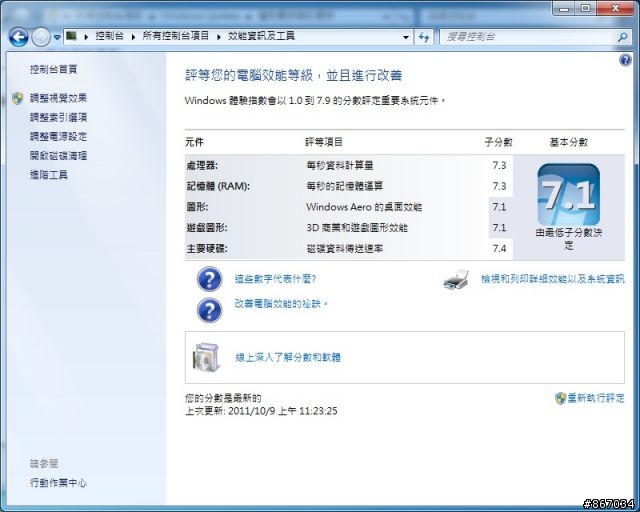
Task: Open 改善電腦效能的祕訣 link
Action: 281,304
